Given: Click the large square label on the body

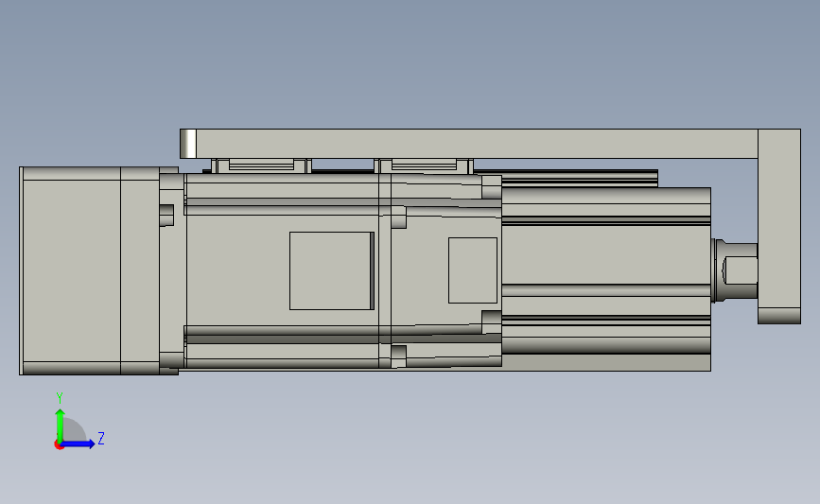Looking at the screenshot, I should (332, 270).
